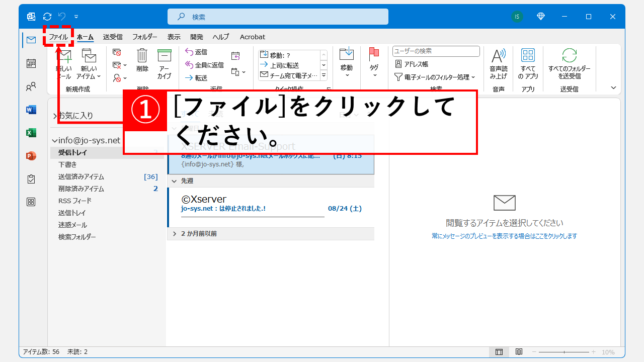Open the 開発 ribbon tab

coord(197,37)
